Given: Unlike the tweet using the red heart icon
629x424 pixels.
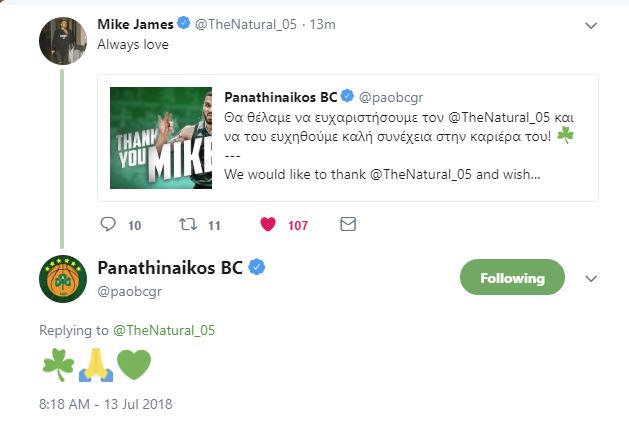Looking at the screenshot, I should [268, 225].
